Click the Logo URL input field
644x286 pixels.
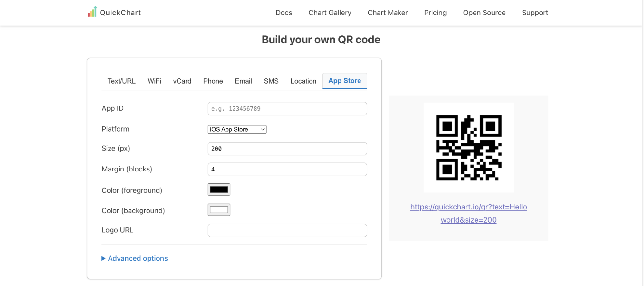[287, 230]
